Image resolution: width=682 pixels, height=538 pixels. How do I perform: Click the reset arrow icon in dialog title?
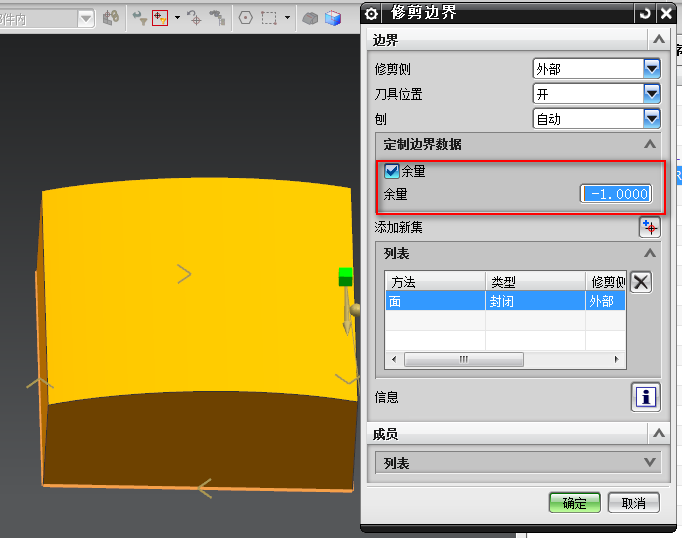(x=643, y=14)
